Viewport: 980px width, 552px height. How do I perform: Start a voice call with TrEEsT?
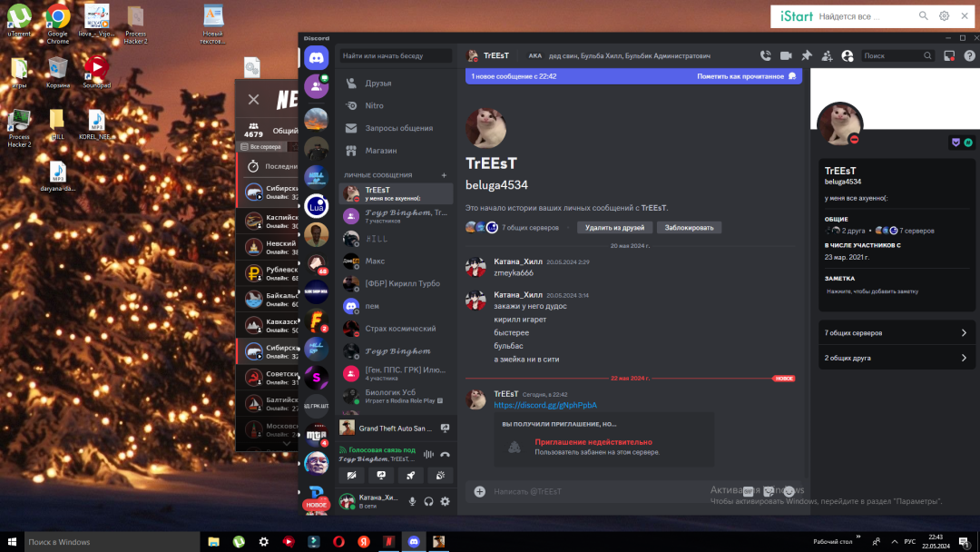(765, 56)
